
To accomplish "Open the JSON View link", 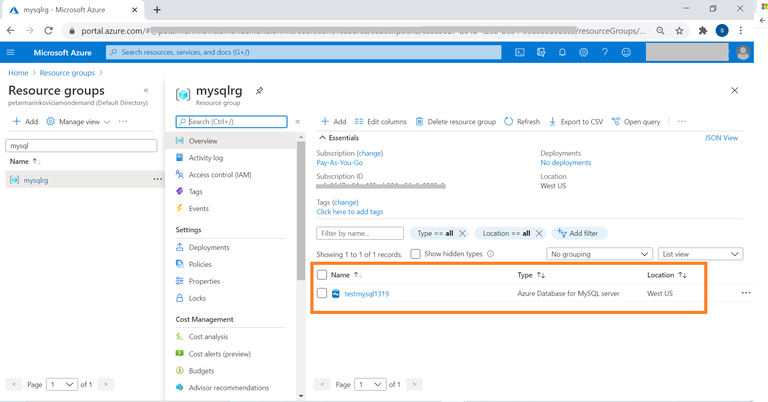I will pyautogui.click(x=721, y=138).
